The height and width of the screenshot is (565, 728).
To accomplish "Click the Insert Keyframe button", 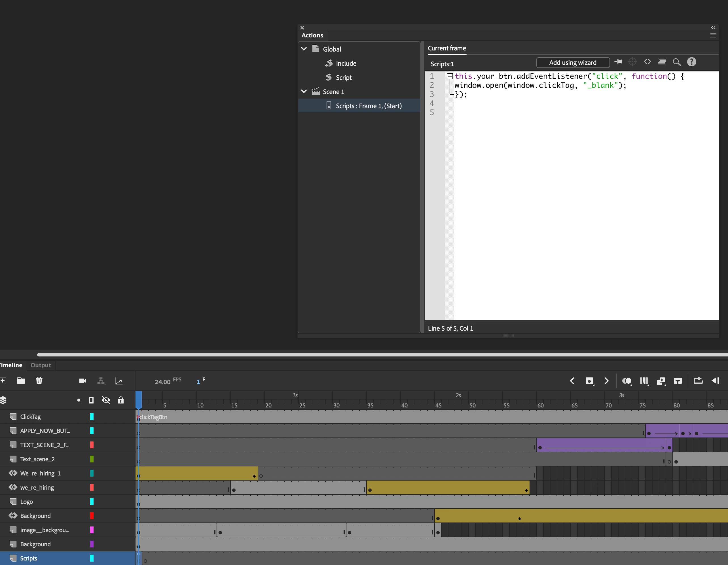I will 589,381.
